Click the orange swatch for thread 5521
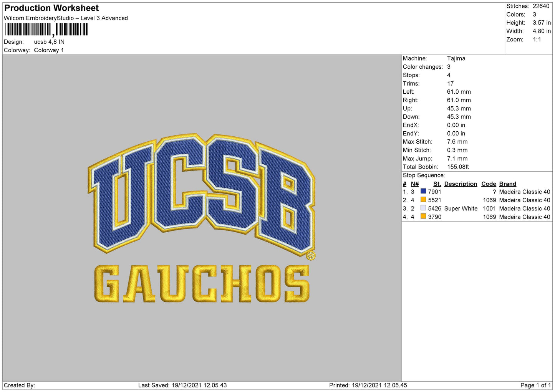 click(x=423, y=200)
